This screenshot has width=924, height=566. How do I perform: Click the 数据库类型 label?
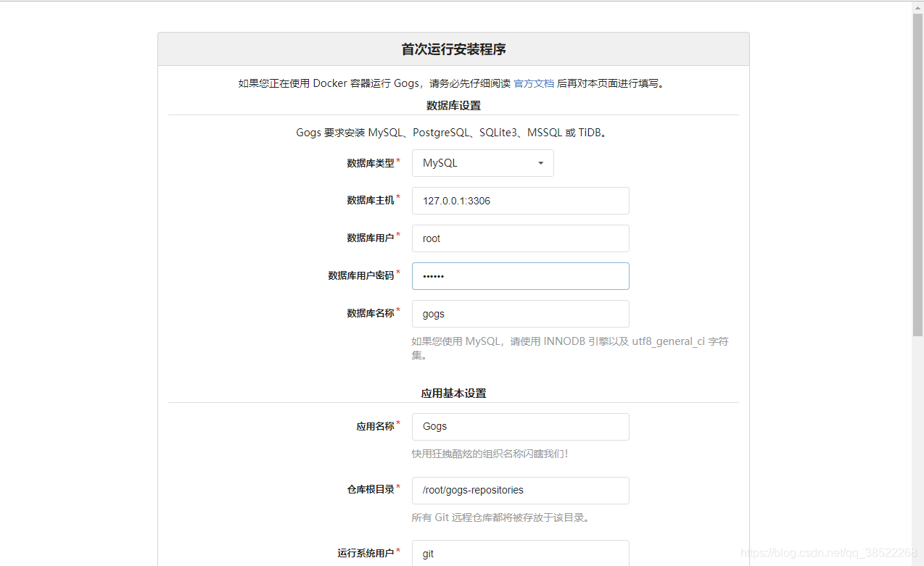pyautogui.click(x=370, y=163)
